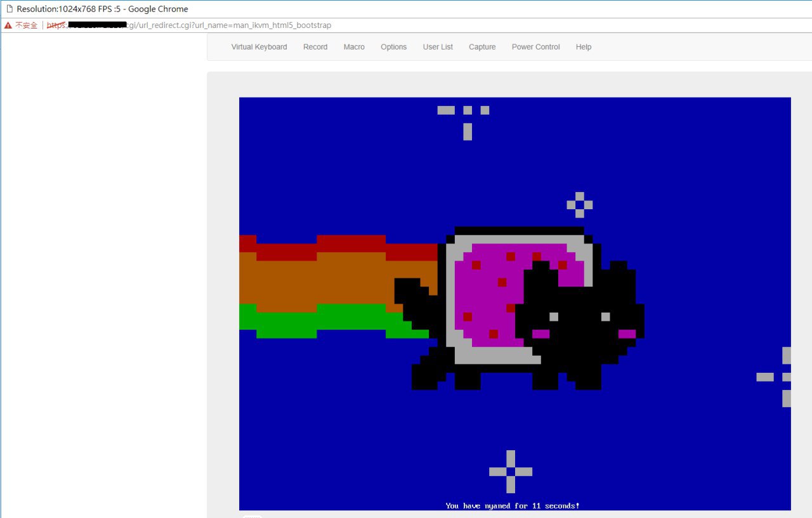
Task: Open the Help menu
Action: click(x=584, y=47)
